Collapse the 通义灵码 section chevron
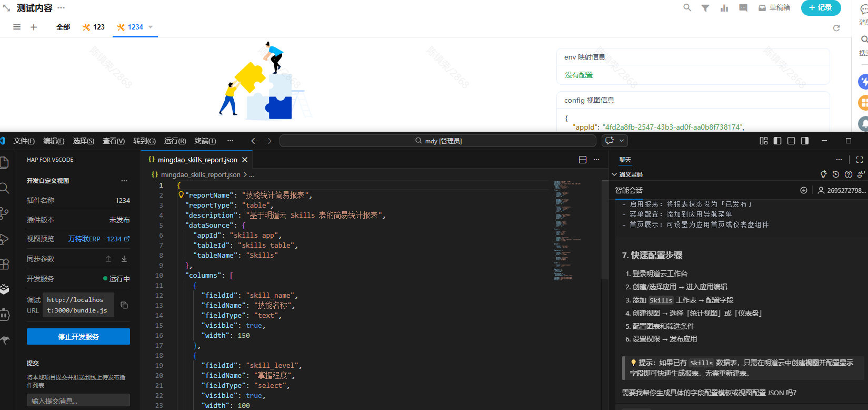The width and height of the screenshot is (868, 410). coord(614,174)
